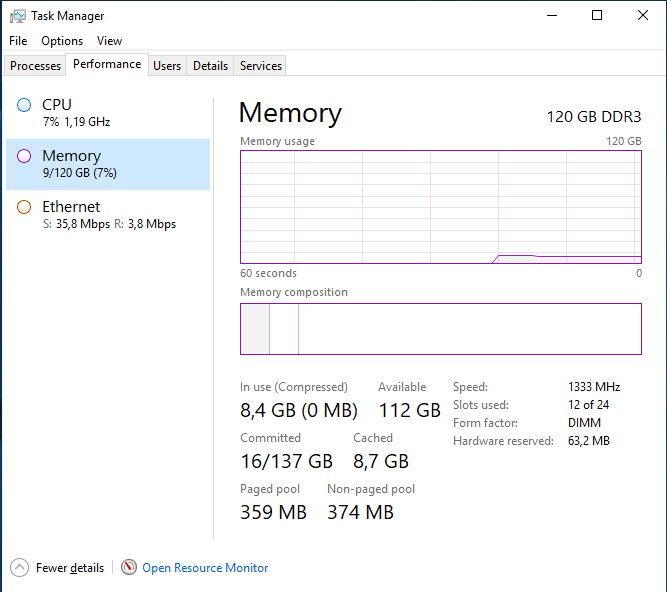Open the Options menu
Image resolution: width=667 pixels, height=592 pixels.
click(62, 41)
